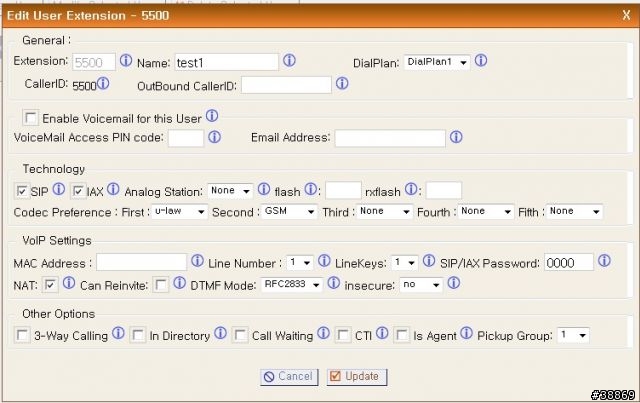Image resolution: width=640 pixels, height=403 pixels.
Task: Click info icon next to MAC Address field
Action: (x=198, y=261)
